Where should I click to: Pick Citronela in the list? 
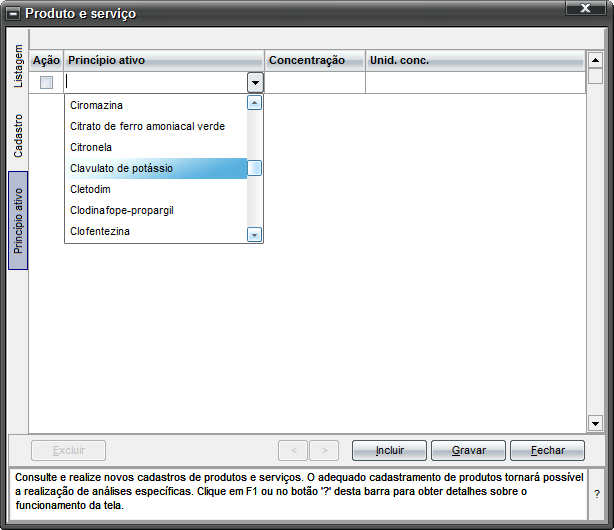pos(156,147)
